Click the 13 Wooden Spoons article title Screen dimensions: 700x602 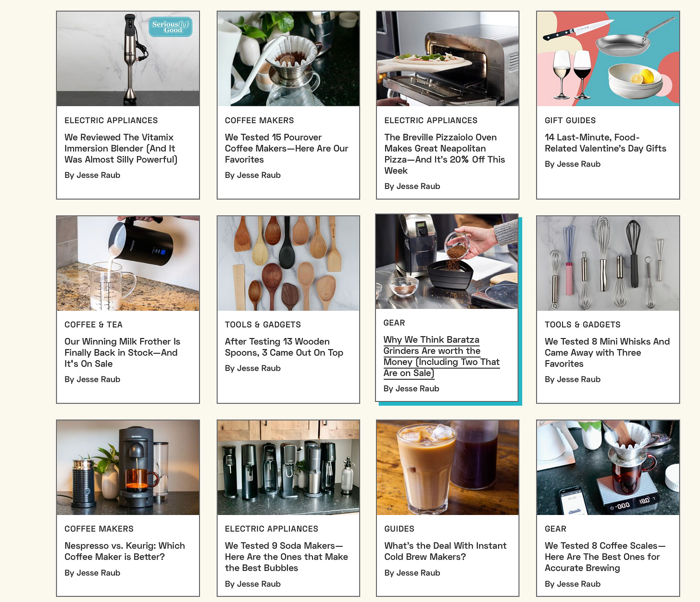click(x=284, y=347)
